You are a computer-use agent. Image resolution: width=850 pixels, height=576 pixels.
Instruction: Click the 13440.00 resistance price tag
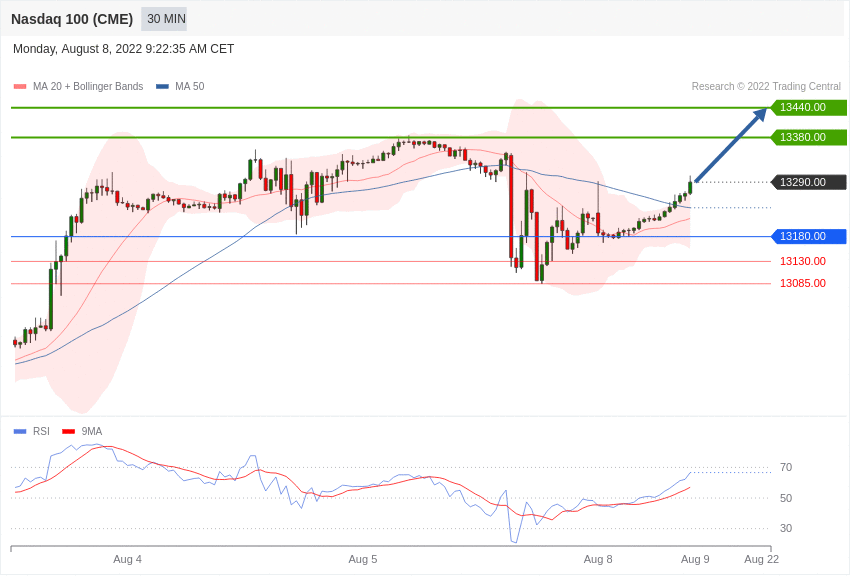pyautogui.click(x=808, y=108)
